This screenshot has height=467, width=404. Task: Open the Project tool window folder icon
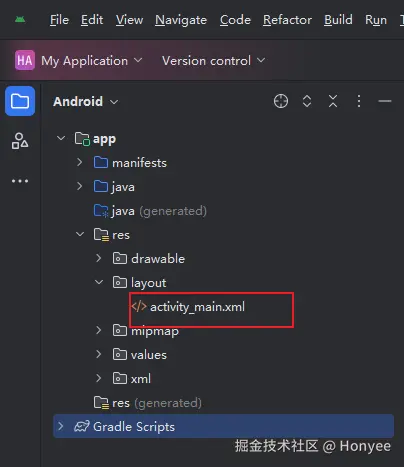[x=20, y=101]
